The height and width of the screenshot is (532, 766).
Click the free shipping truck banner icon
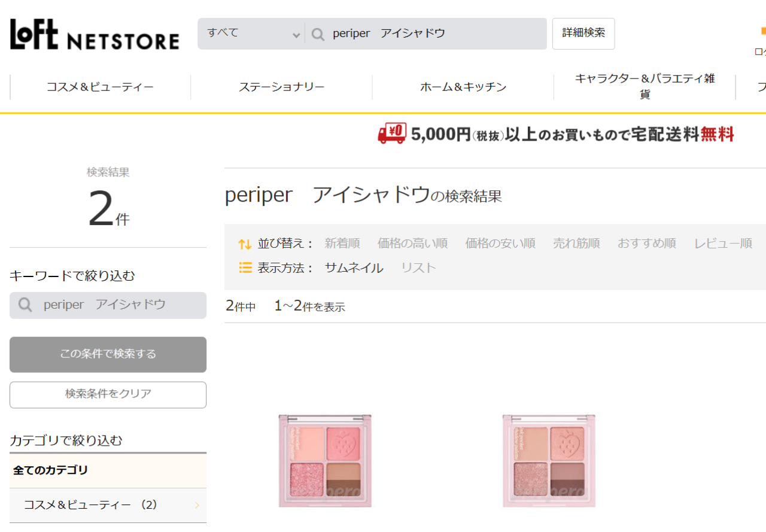pos(392,133)
